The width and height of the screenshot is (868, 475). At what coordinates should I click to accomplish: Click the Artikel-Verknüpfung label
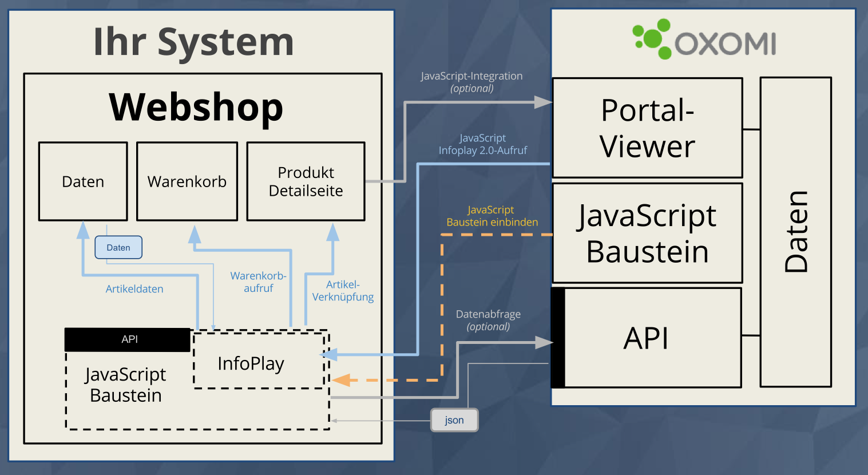(343, 291)
